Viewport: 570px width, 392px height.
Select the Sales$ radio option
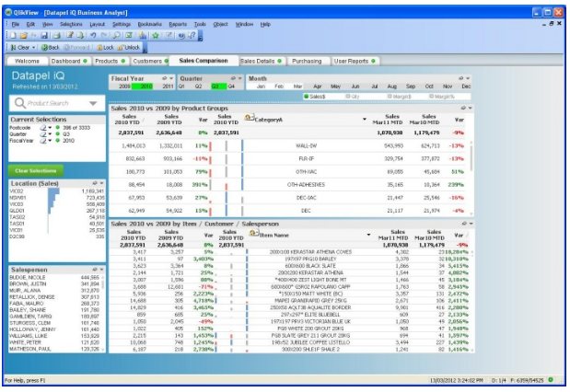click(x=315, y=97)
